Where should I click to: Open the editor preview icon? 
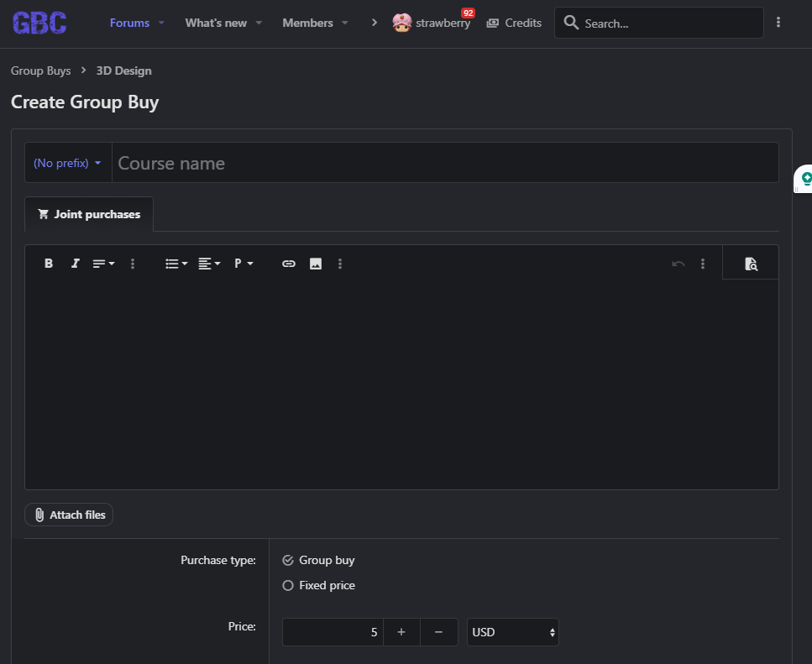point(751,264)
